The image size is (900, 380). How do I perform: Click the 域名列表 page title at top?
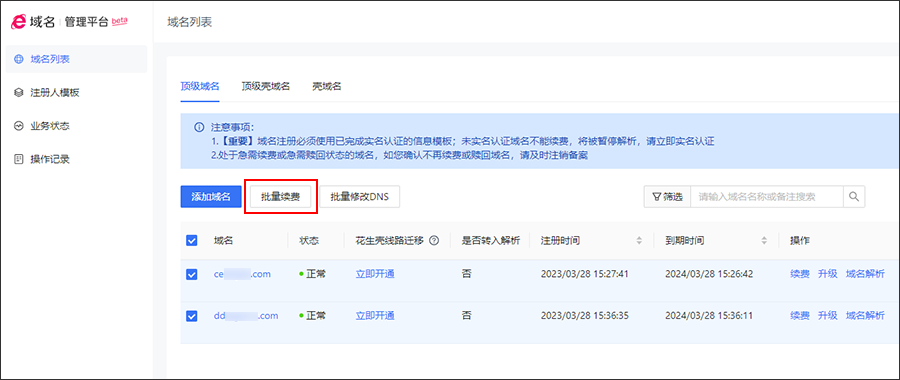189,22
